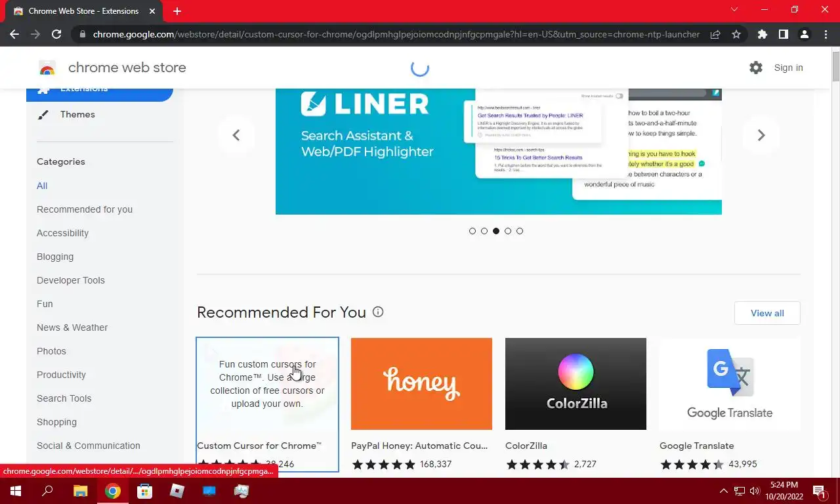
Task: Open the Custom Cursor for Chrome card
Action: point(268,404)
